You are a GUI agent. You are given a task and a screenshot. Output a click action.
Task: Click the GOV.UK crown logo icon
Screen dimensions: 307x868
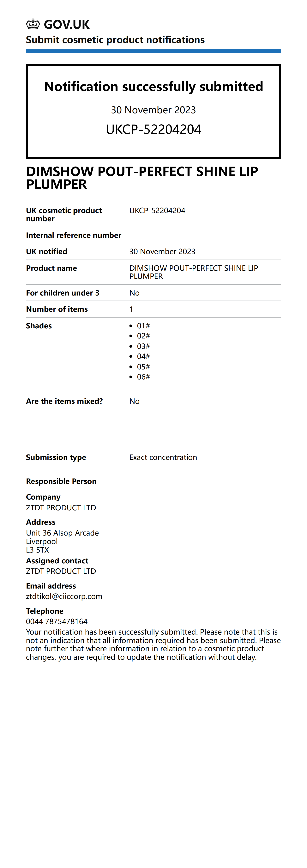(x=33, y=24)
